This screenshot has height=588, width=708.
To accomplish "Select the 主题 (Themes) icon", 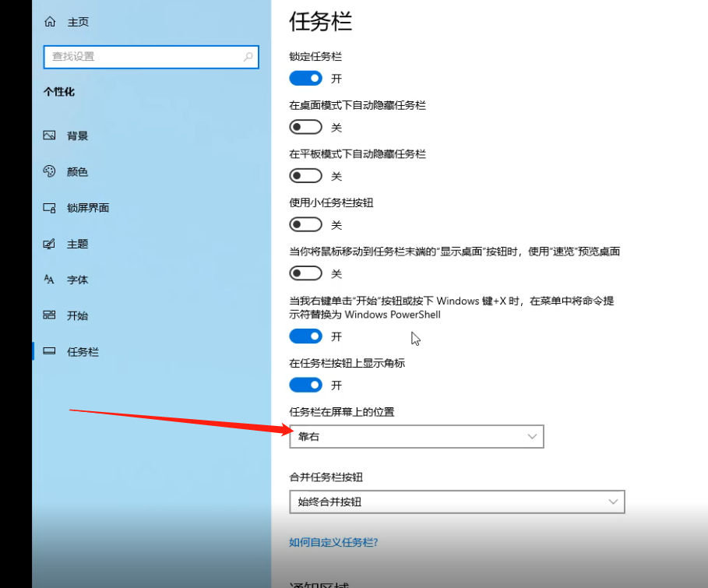I will [48, 244].
